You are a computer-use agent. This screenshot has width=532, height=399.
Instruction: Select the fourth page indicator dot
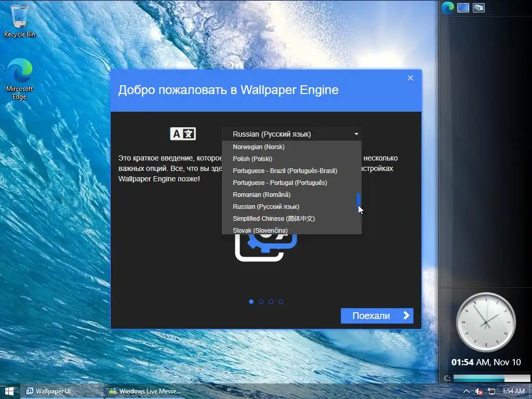[x=281, y=301]
